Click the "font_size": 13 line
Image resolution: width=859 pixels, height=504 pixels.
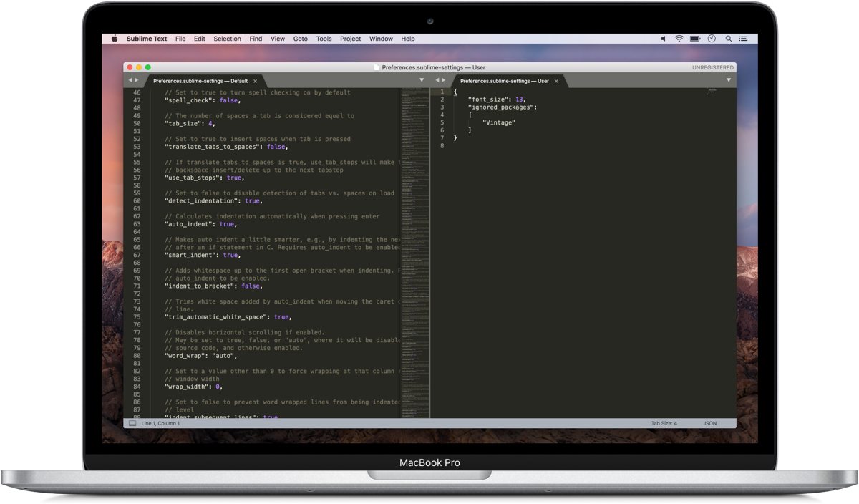(498, 100)
